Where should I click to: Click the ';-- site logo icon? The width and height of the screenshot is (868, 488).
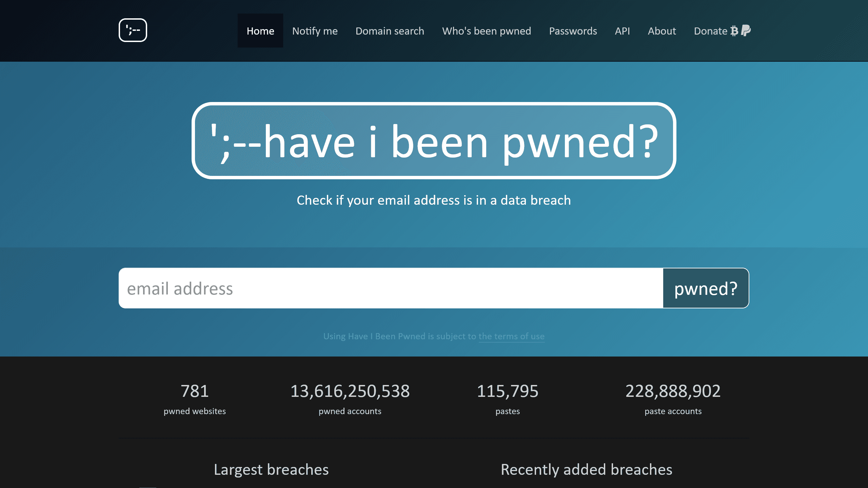click(x=133, y=30)
